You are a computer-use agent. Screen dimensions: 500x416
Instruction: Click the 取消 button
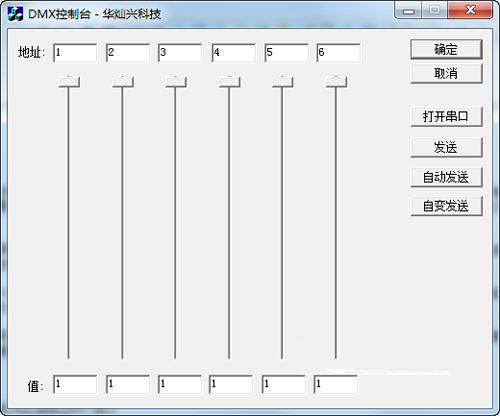click(x=446, y=73)
